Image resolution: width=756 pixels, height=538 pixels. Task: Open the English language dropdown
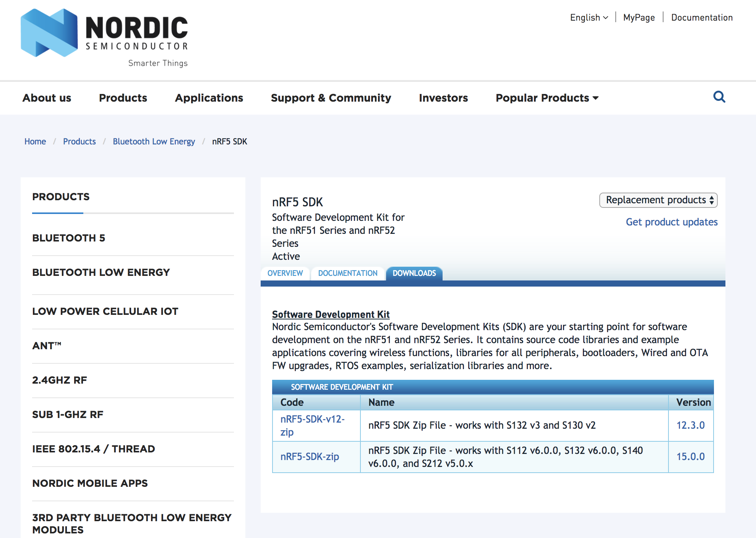[589, 18]
